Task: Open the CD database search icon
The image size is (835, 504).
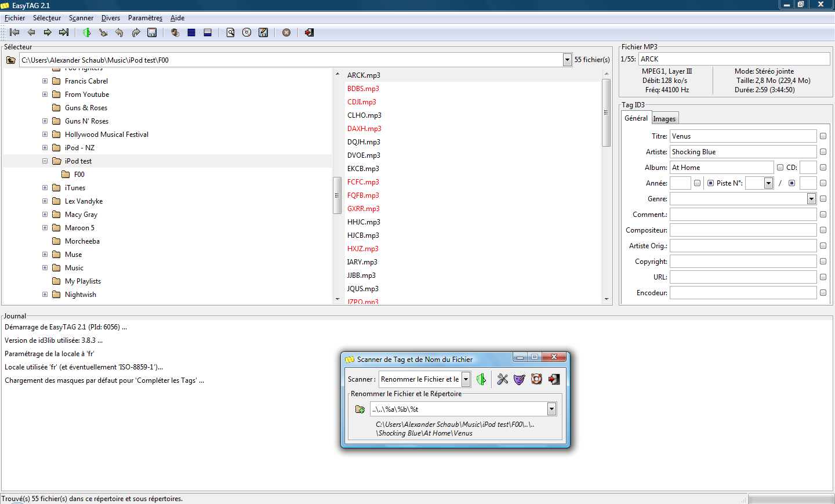Action: (x=247, y=32)
